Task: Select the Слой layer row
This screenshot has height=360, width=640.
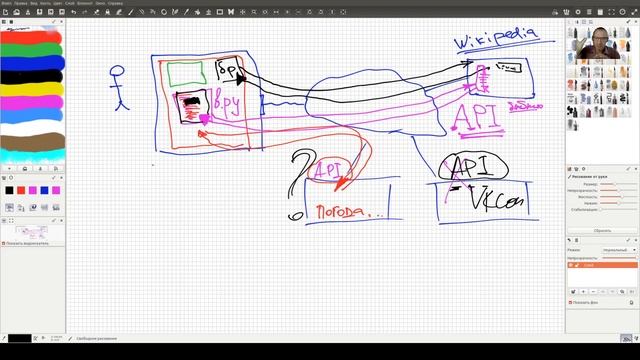Action: 602,265
